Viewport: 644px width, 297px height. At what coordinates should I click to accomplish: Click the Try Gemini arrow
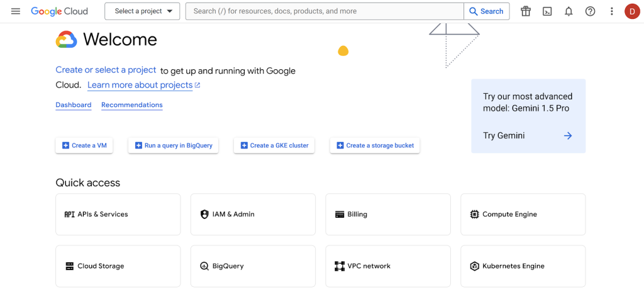[568, 136]
